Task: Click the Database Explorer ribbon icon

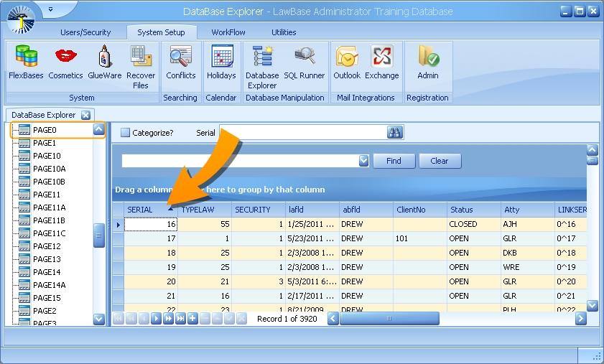Action: coord(262,67)
